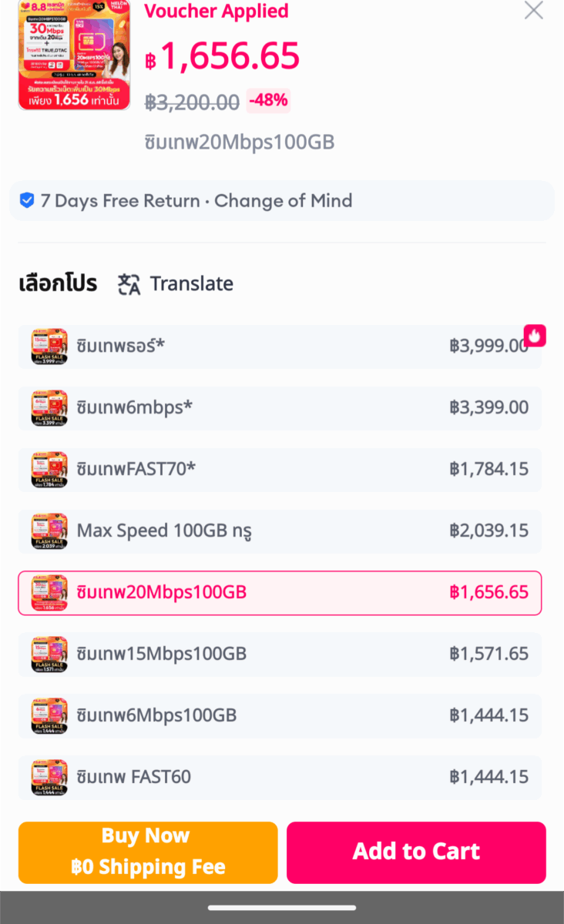Tap the thumbnail icon of ซิมเทพ6mbps*
The height and width of the screenshot is (924, 564).
coord(49,408)
